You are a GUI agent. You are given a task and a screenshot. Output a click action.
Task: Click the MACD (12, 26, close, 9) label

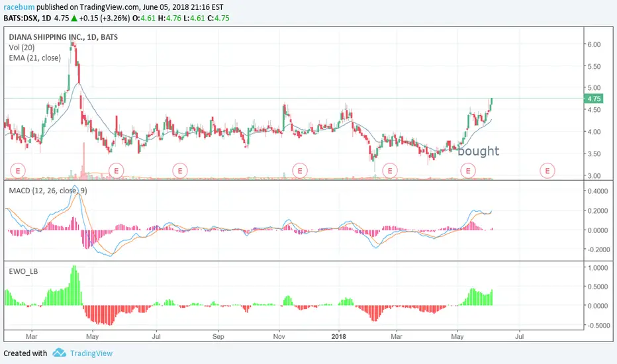tap(48, 191)
